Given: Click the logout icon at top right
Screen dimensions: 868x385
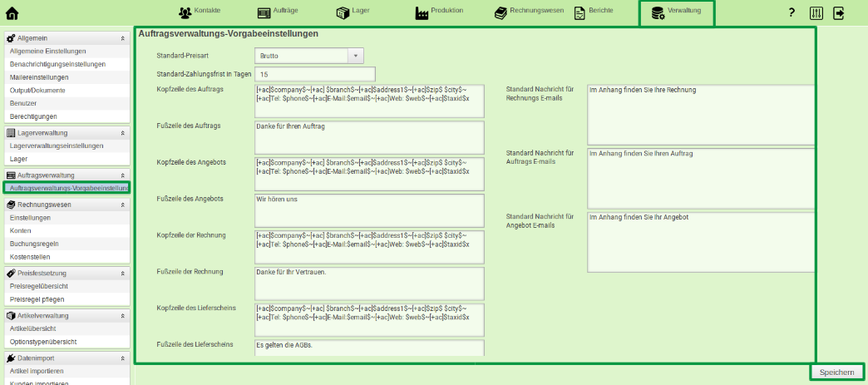Looking at the screenshot, I should coord(839,13).
